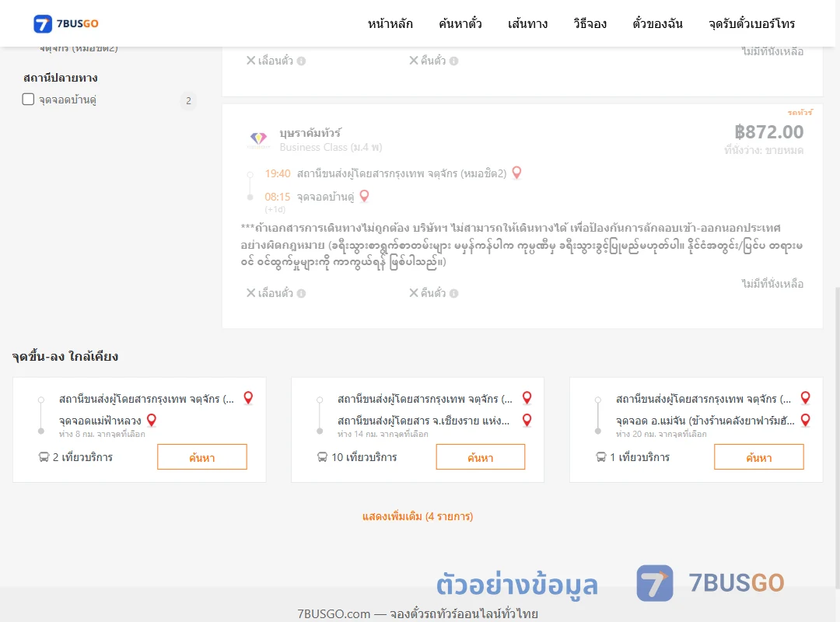
Task: Click bus icon beside 10 เที่ยวบริการ
Action: click(322, 457)
